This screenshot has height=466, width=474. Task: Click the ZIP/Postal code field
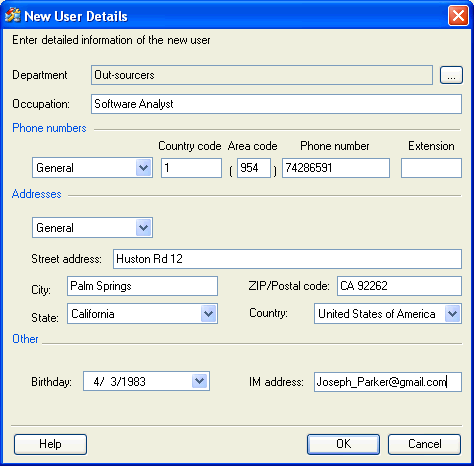399,286
